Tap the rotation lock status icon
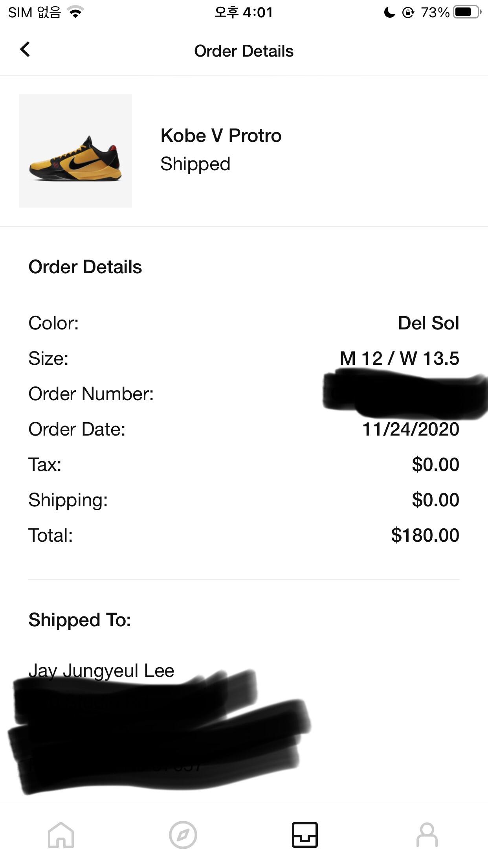This screenshot has height=868, width=488. click(408, 13)
